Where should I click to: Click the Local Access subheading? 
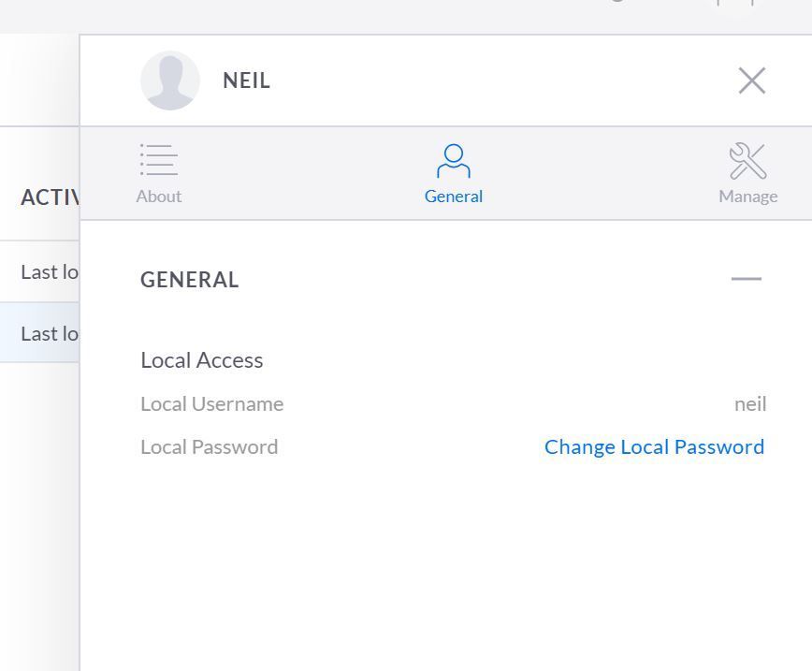[202, 360]
